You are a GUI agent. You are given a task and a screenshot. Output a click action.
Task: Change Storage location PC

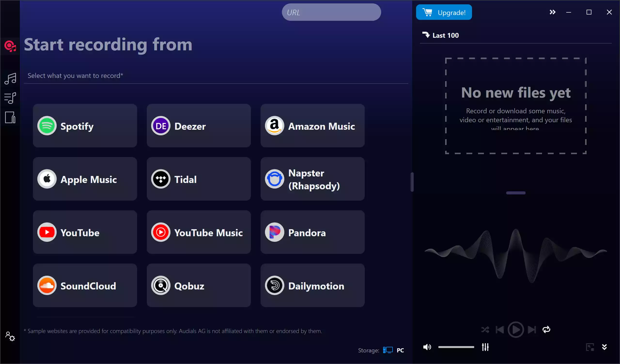(x=400, y=350)
